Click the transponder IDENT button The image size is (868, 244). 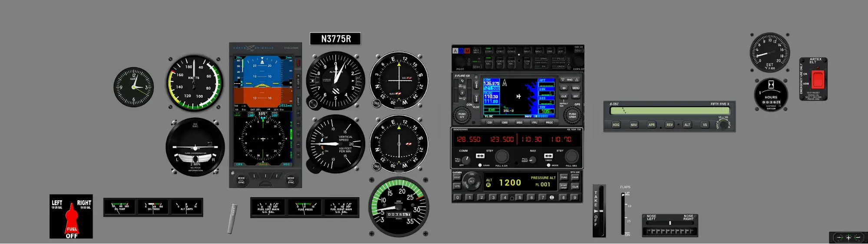click(457, 177)
